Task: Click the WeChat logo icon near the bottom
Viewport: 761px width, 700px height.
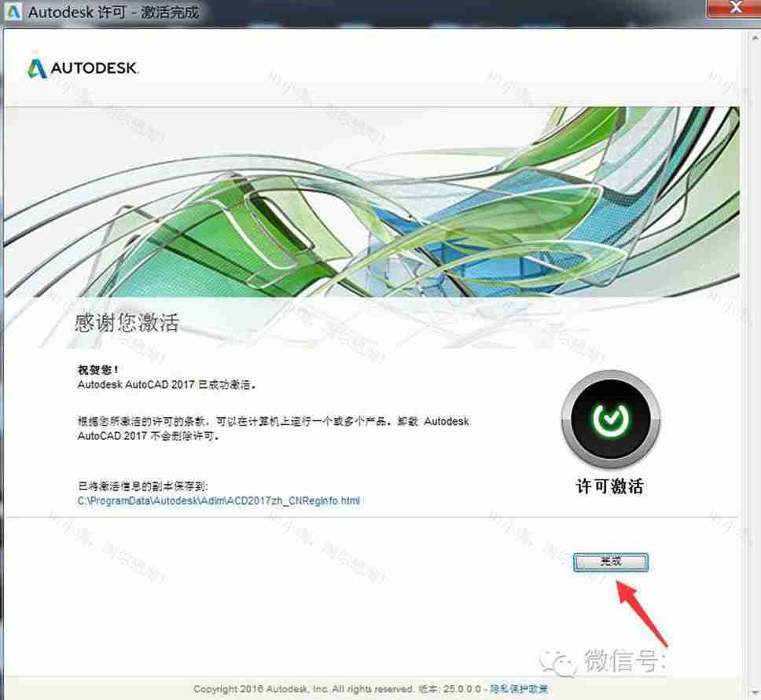Action: (x=564, y=662)
